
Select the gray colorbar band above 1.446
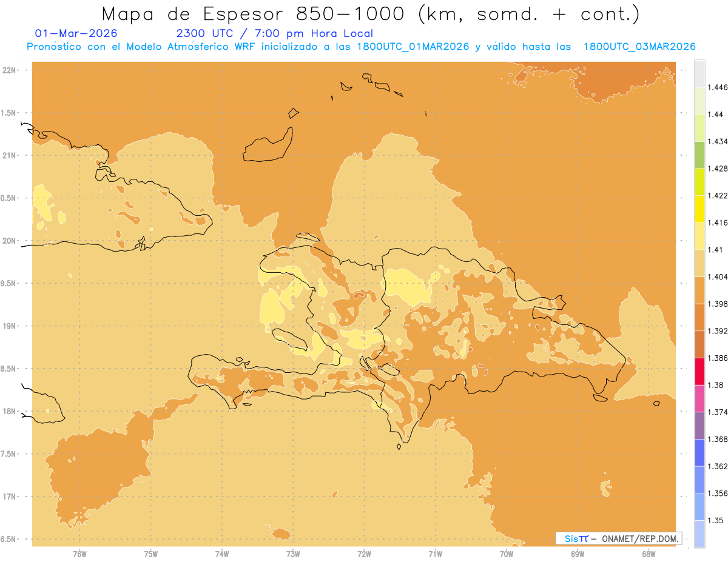tap(699, 73)
